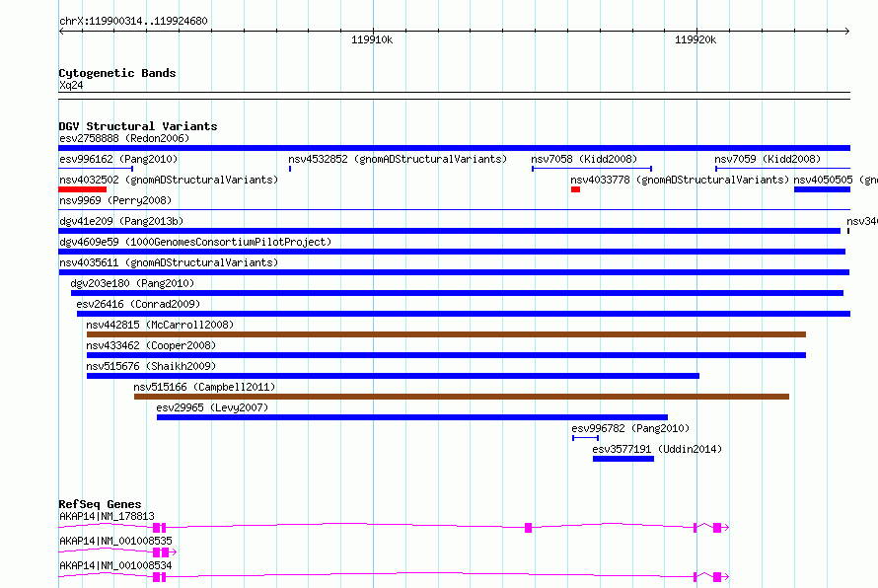Click the nsv9969 (Perry2008) label
878x588 pixels.
coord(115,200)
